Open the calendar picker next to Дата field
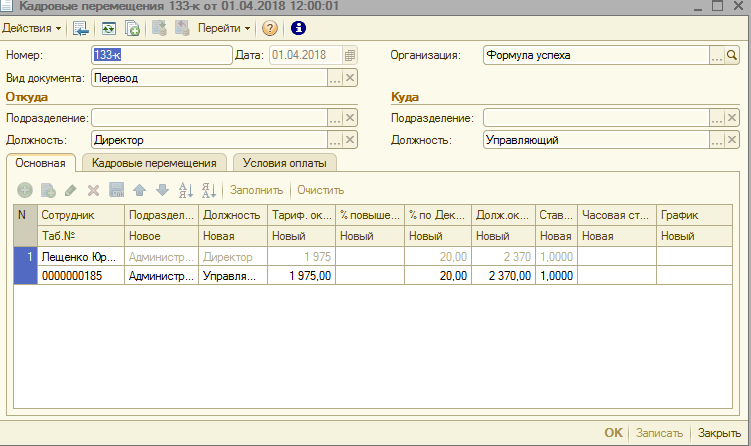Image resolution: width=751 pixels, height=446 pixels. click(349, 55)
